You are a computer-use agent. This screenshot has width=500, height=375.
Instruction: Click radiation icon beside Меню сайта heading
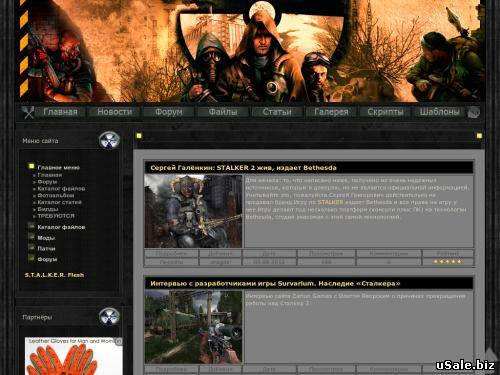click(x=109, y=140)
